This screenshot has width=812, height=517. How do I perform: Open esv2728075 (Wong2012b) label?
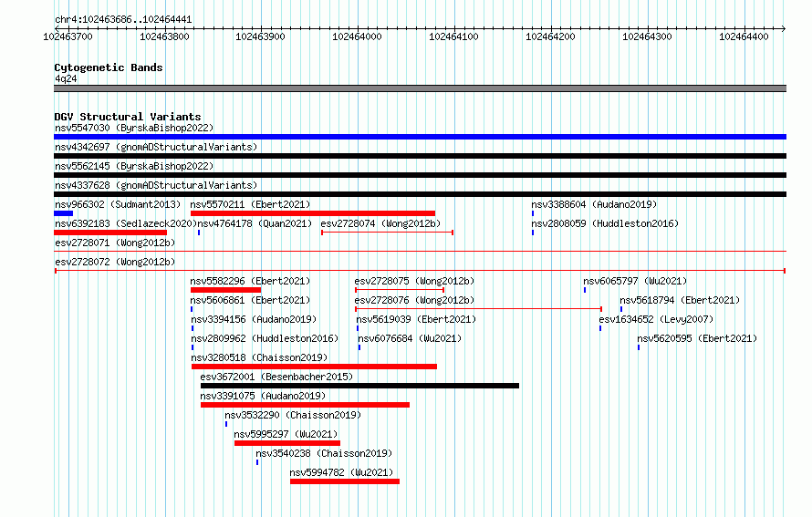pyautogui.click(x=414, y=281)
